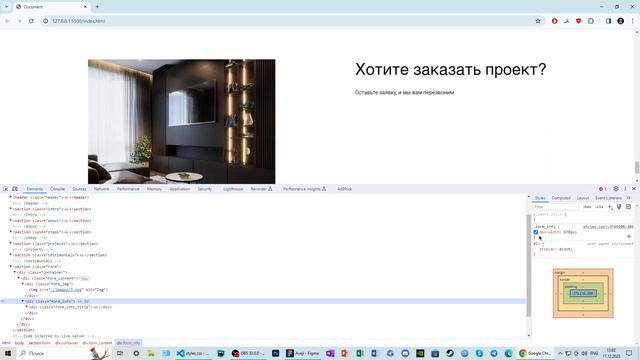Click the red error counter icon
This screenshot has width=640, height=360.
(x=602, y=189)
